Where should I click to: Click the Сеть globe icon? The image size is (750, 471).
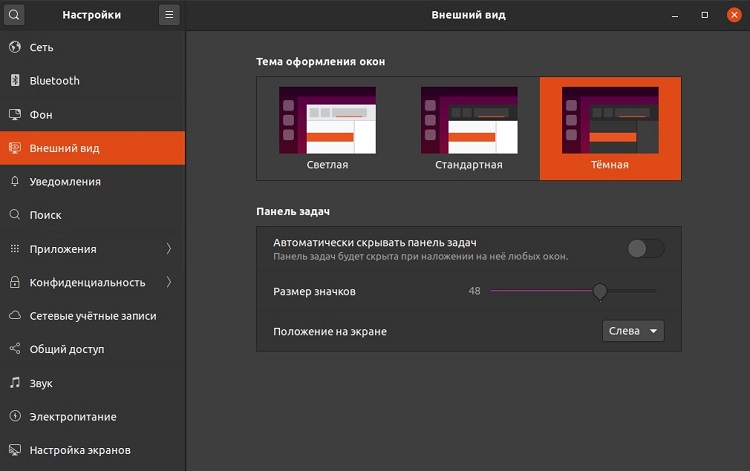pos(15,47)
